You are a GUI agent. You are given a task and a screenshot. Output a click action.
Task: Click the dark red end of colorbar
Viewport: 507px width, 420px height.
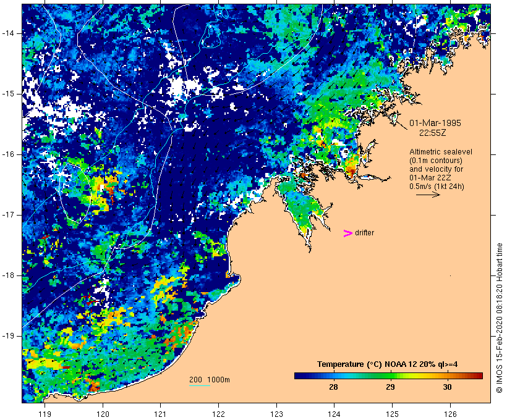(x=480, y=376)
